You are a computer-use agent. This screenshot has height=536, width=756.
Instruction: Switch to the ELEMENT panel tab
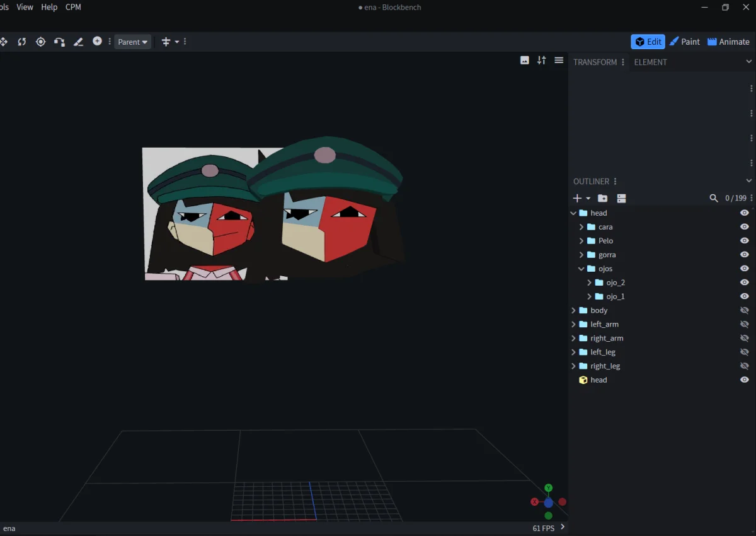pos(651,62)
